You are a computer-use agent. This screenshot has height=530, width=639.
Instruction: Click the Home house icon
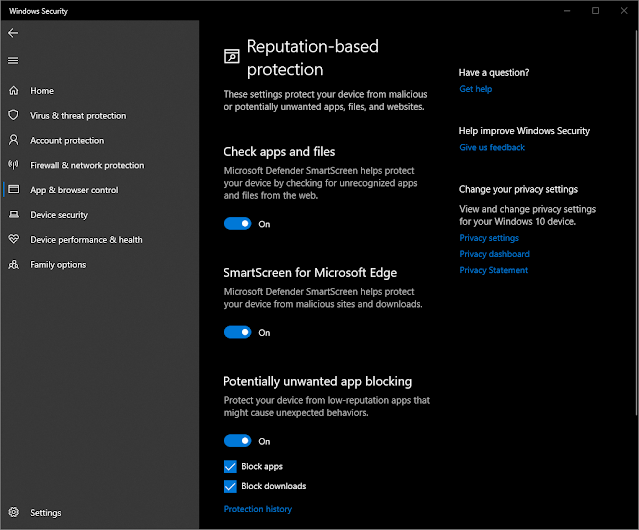[x=13, y=90]
